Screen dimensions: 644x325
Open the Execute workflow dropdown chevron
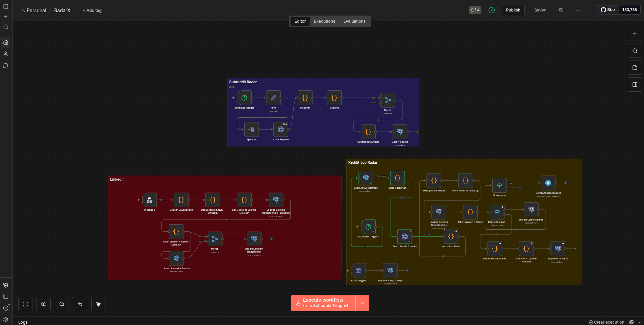coord(362,303)
